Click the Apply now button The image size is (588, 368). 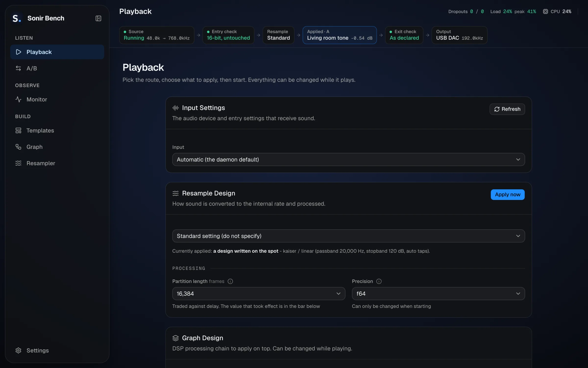click(507, 195)
